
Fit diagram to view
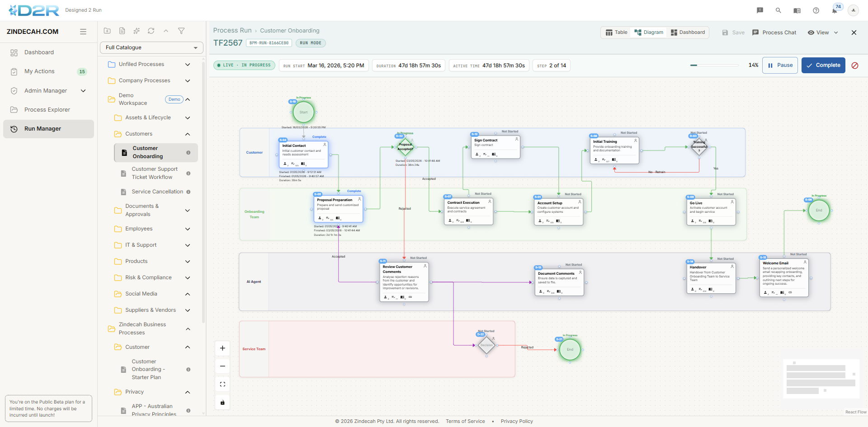click(222, 384)
